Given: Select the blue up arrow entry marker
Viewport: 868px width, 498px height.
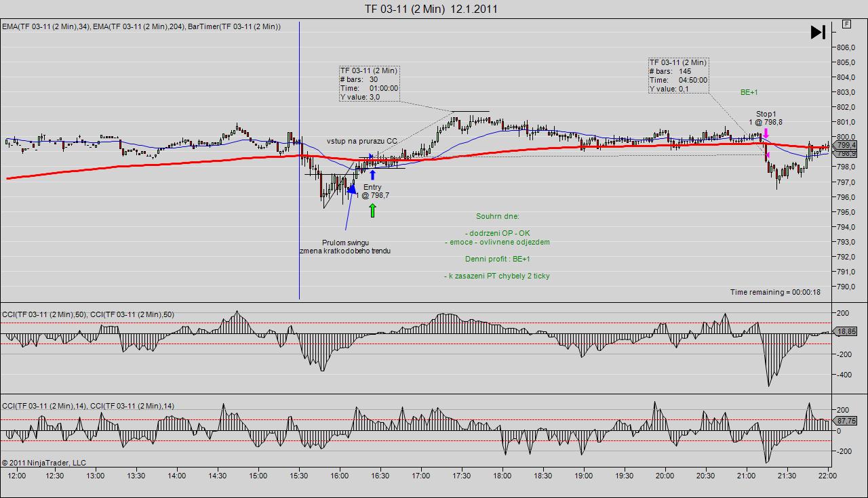Looking at the screenshot, I should tap(372, 175).
